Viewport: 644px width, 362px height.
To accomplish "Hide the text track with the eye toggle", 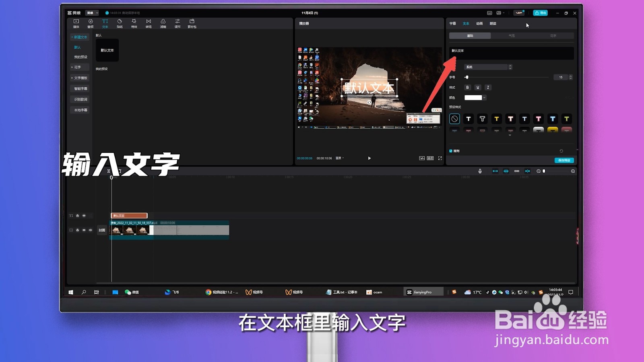I will [84, 216].
